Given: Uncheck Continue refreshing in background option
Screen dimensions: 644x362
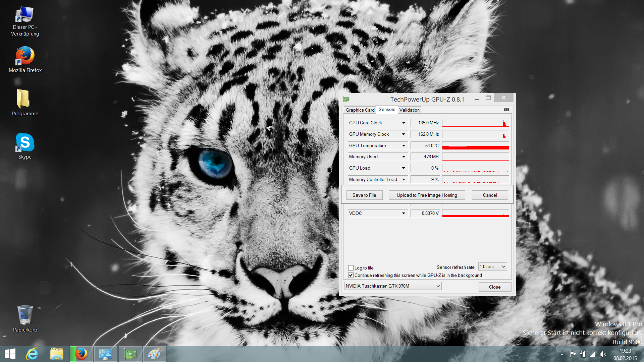Looking at the screenshot, I should coord(351,275).
